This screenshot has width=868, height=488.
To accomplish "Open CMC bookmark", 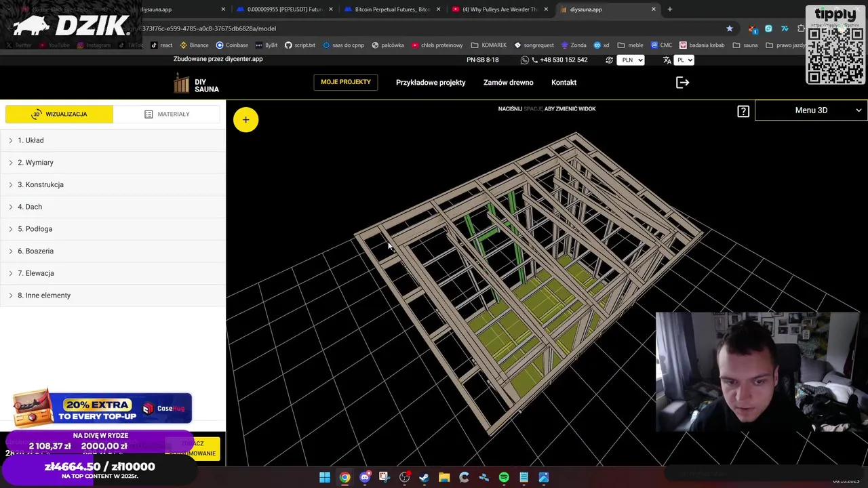I will pos(661,45).
